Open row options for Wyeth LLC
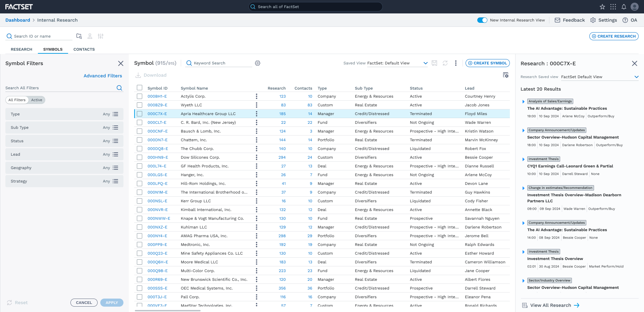The height and width of the screenshot is (312, 644). click(257, 105)
